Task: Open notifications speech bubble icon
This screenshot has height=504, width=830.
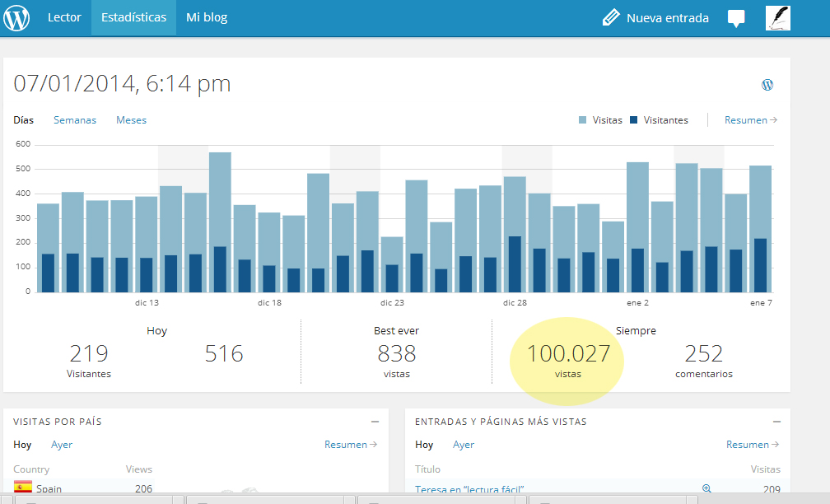Action: click(x=736, y=18)
